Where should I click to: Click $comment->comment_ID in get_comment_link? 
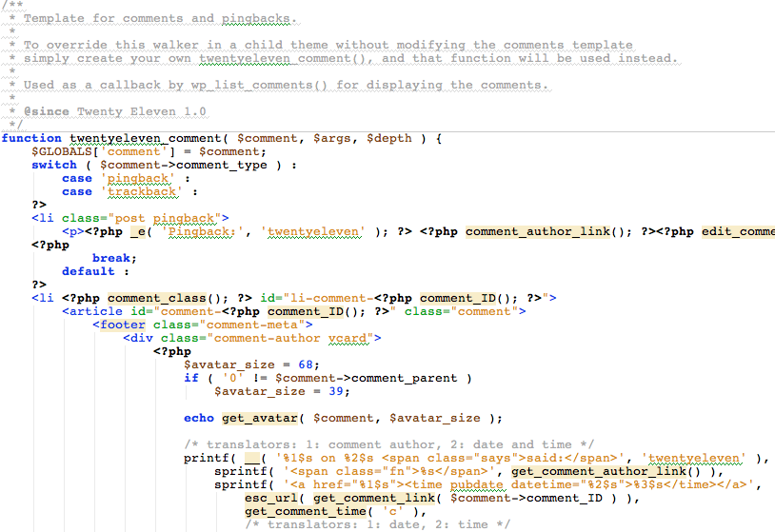coord(526,499)
